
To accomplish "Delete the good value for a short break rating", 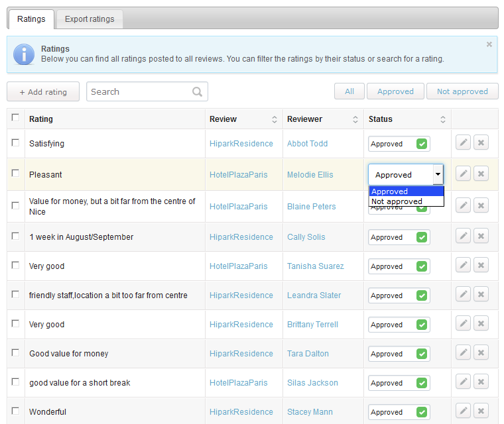I will [x=481, y=382].
